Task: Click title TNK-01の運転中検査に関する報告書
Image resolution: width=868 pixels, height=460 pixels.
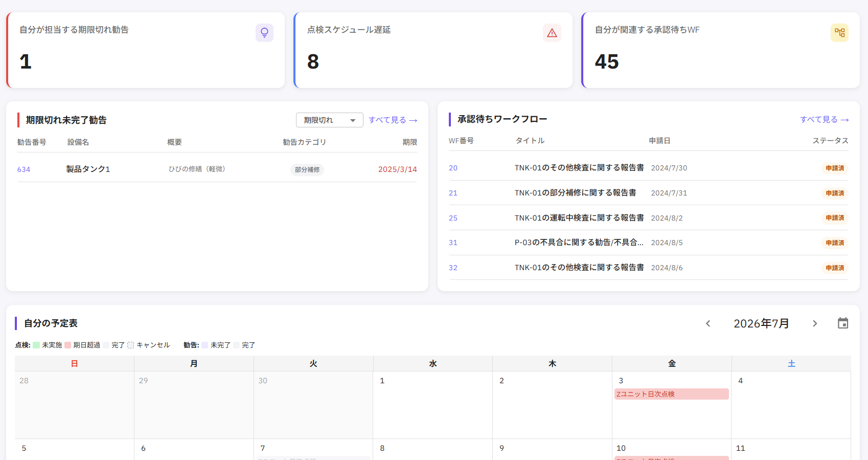Action: [579, 218]
